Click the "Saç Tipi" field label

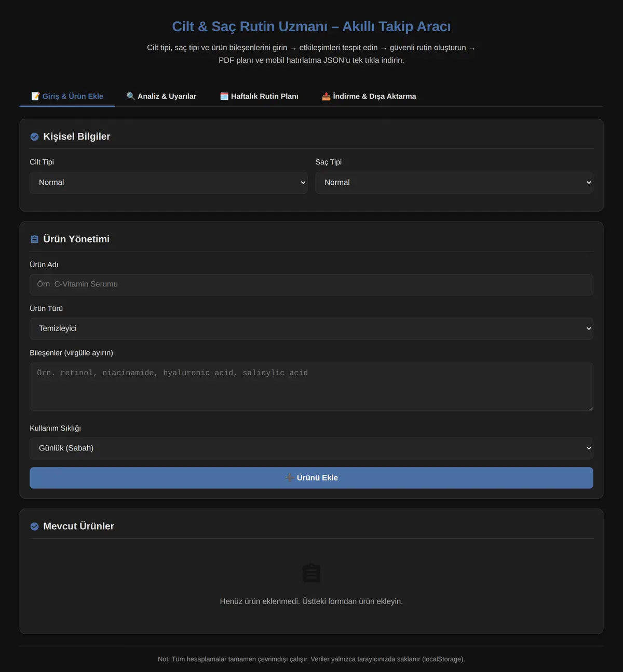(328, 162)
